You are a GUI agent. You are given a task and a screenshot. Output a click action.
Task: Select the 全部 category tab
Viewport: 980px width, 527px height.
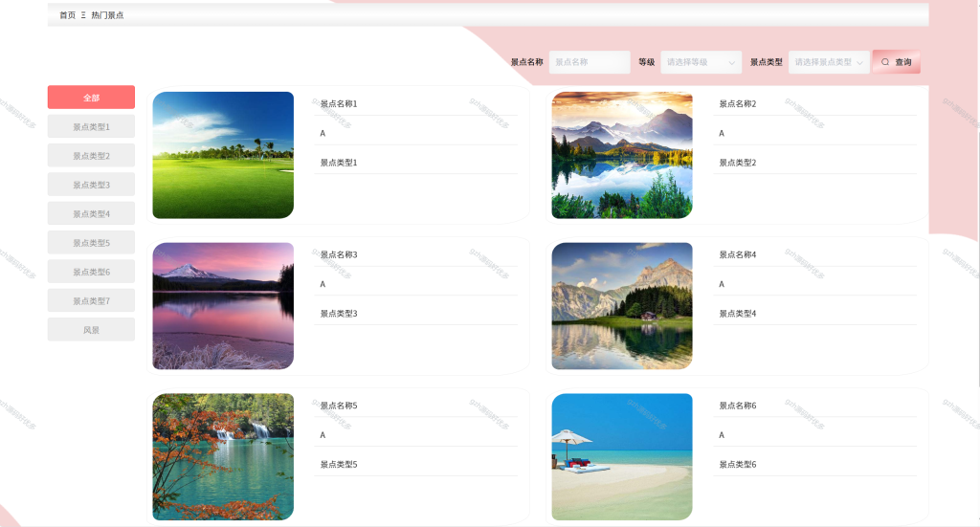click(x=91, y=98)
